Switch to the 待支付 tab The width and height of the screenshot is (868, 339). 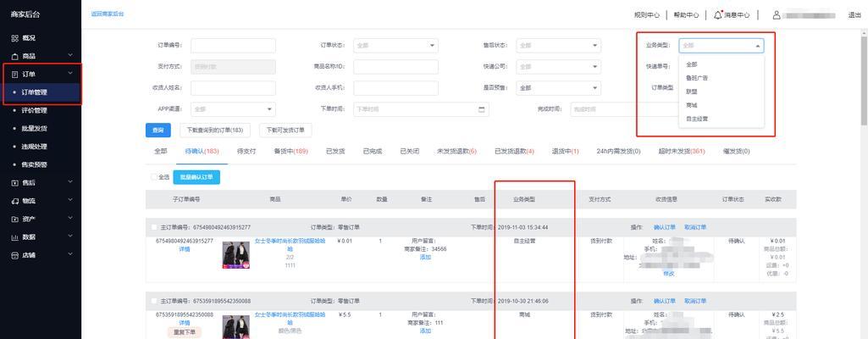[246, 151]
